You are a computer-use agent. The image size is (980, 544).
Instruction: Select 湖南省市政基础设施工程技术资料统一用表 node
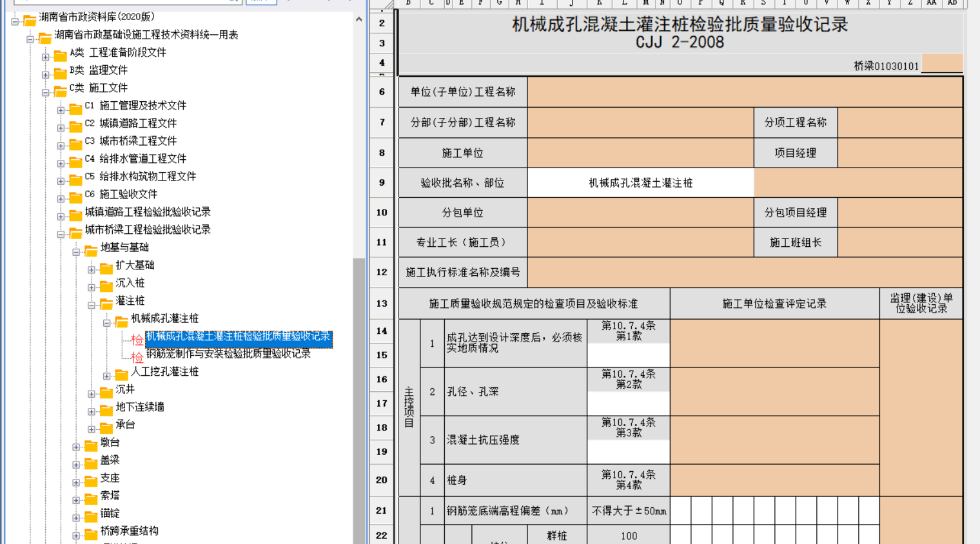tap(146, 35)
